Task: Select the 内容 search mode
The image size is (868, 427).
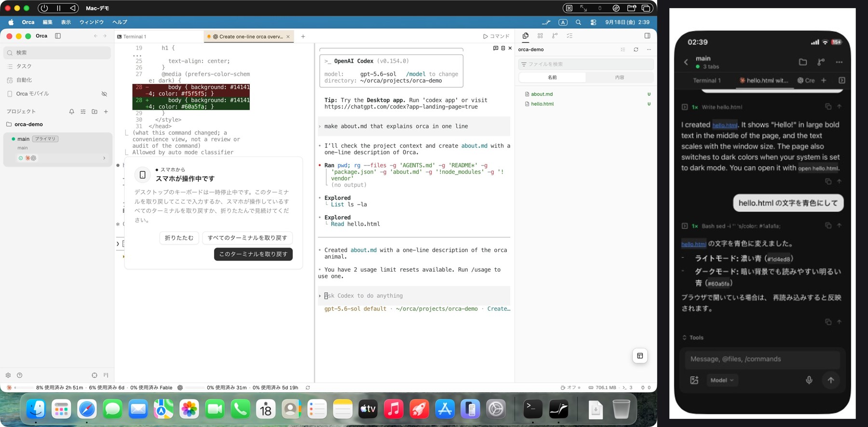Action: (620, 77)
